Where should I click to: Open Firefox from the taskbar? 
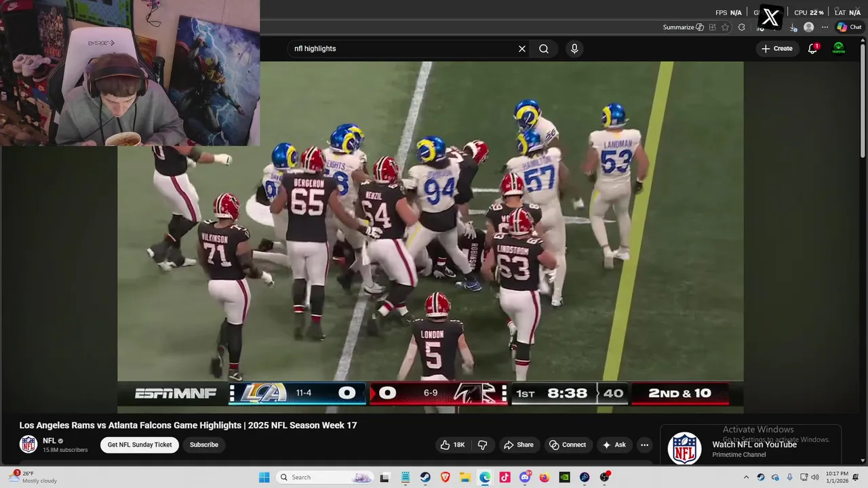[545, 477]
